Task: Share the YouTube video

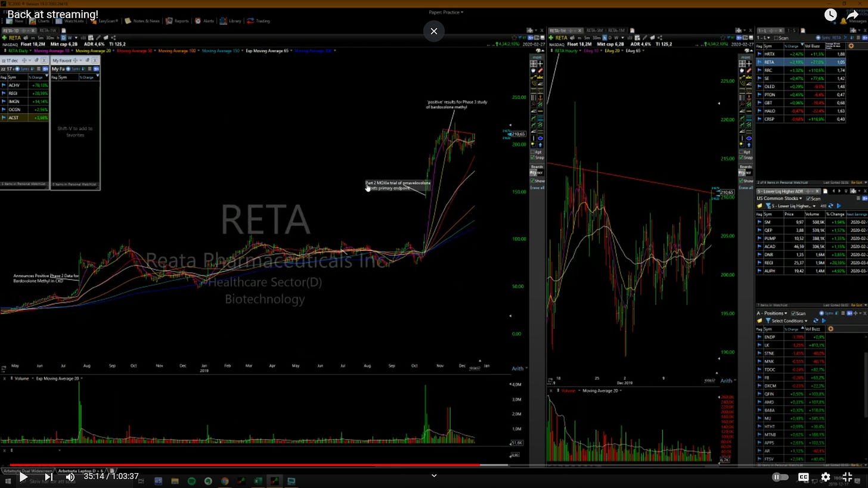Action: (854, 15)
